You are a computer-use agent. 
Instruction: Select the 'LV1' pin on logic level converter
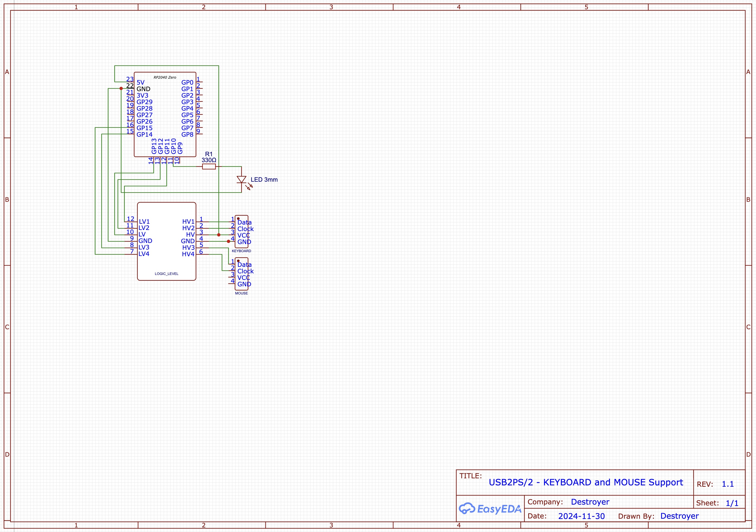[144, 222]
